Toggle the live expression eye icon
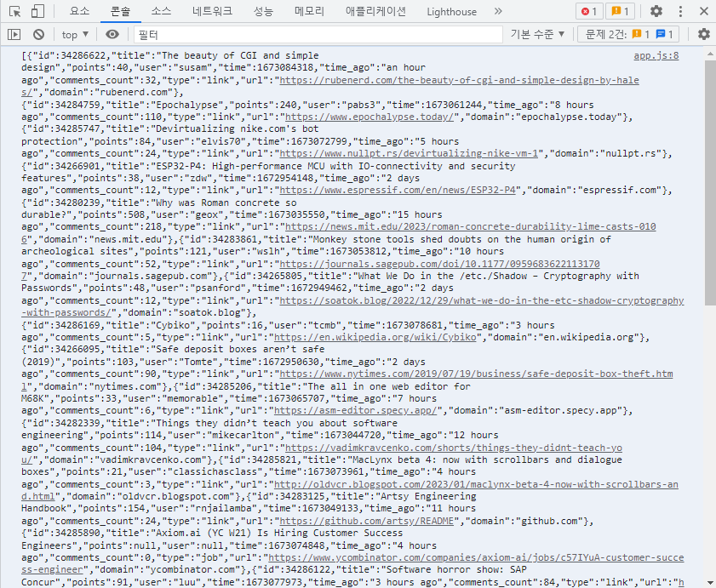The height and width of the screenshot is (588, 716). [112, 34]
